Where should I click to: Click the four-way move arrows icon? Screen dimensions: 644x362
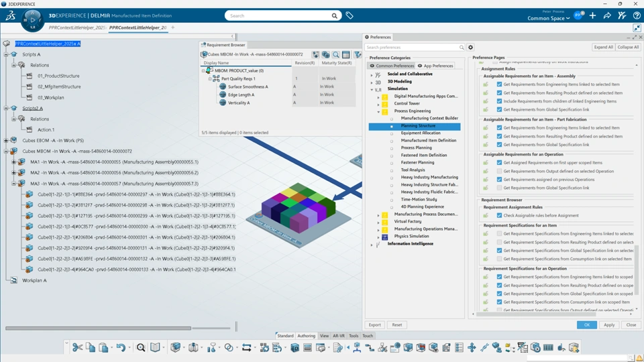point(472,348)
